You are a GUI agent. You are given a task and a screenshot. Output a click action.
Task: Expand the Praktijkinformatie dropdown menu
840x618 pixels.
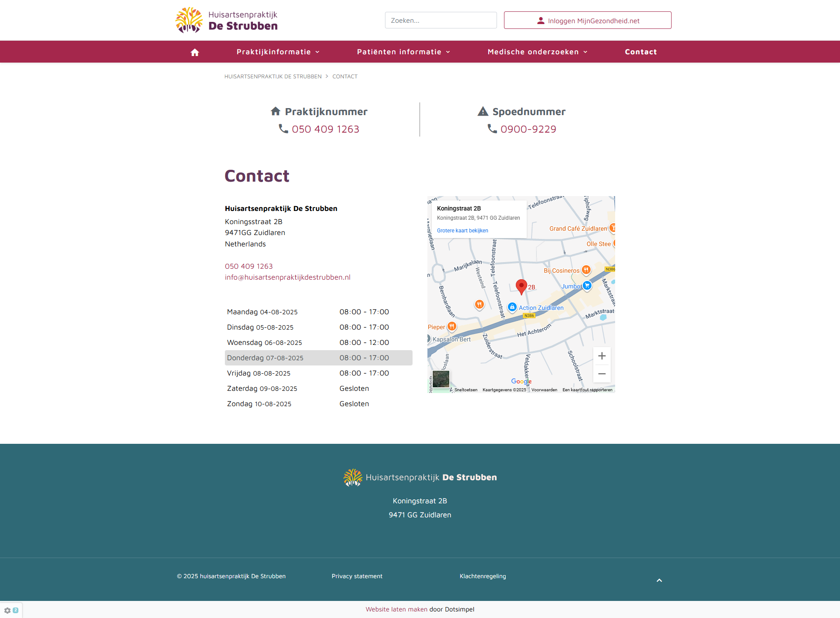coord(278,52)
